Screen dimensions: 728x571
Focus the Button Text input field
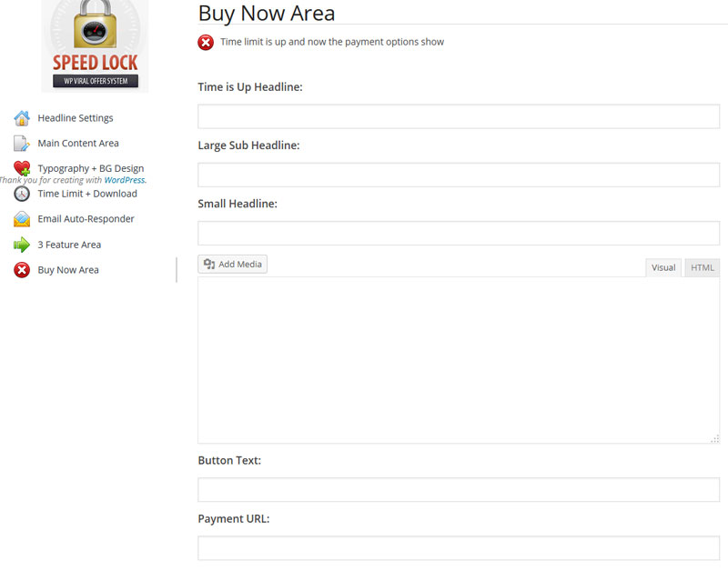[x=459, y=490]
